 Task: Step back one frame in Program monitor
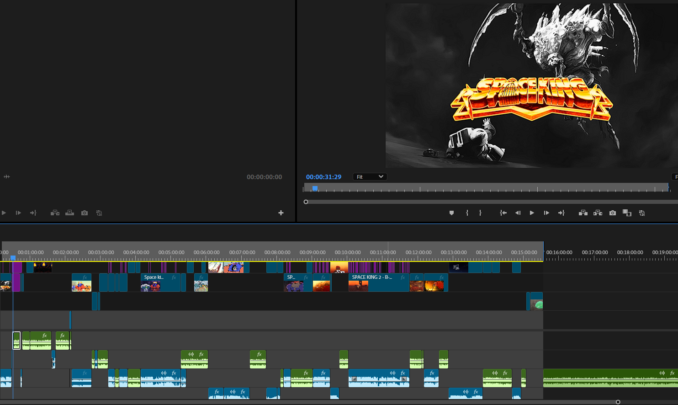[x=518, y=213]
